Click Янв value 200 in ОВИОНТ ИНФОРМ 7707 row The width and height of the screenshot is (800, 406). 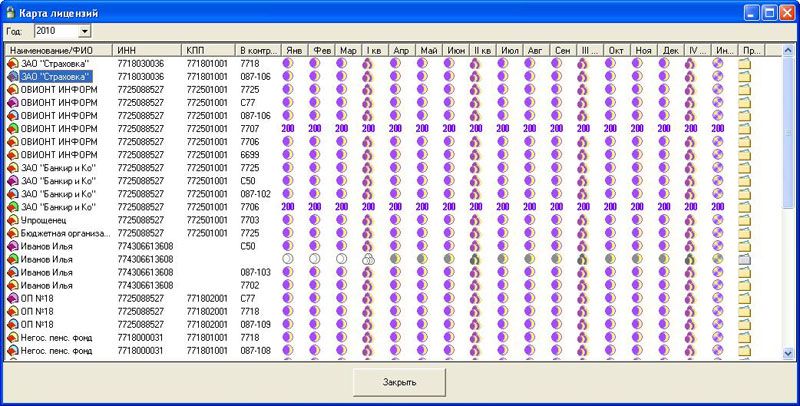pyautogui.click(x=288, y=129)
